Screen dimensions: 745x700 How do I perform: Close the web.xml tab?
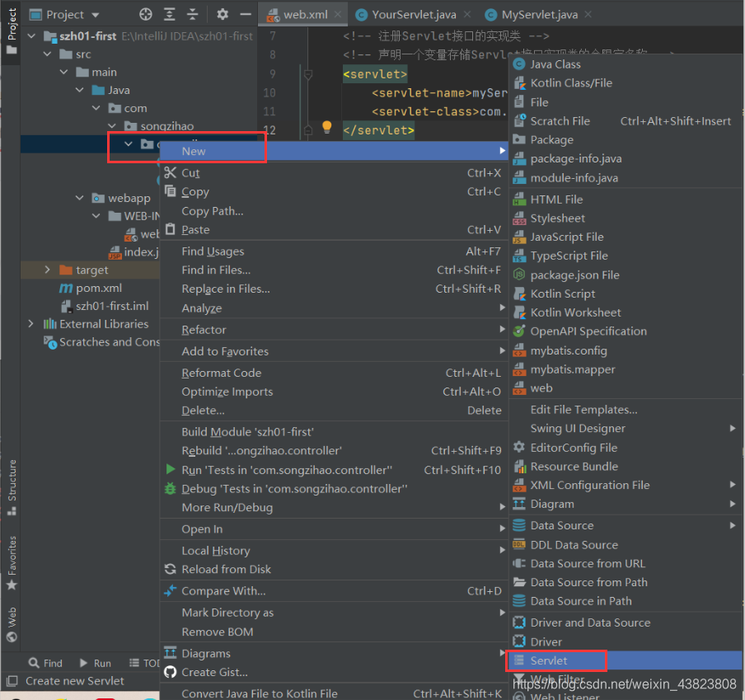coord(337,15)
